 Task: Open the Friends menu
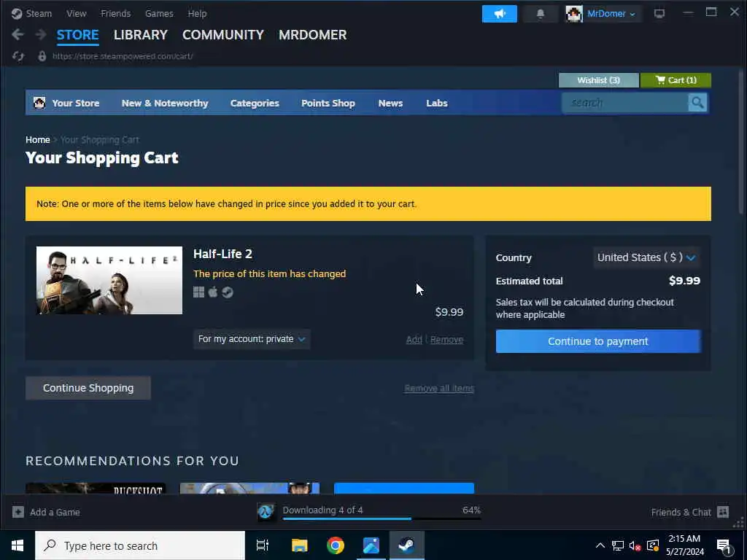tap(116, 13)
